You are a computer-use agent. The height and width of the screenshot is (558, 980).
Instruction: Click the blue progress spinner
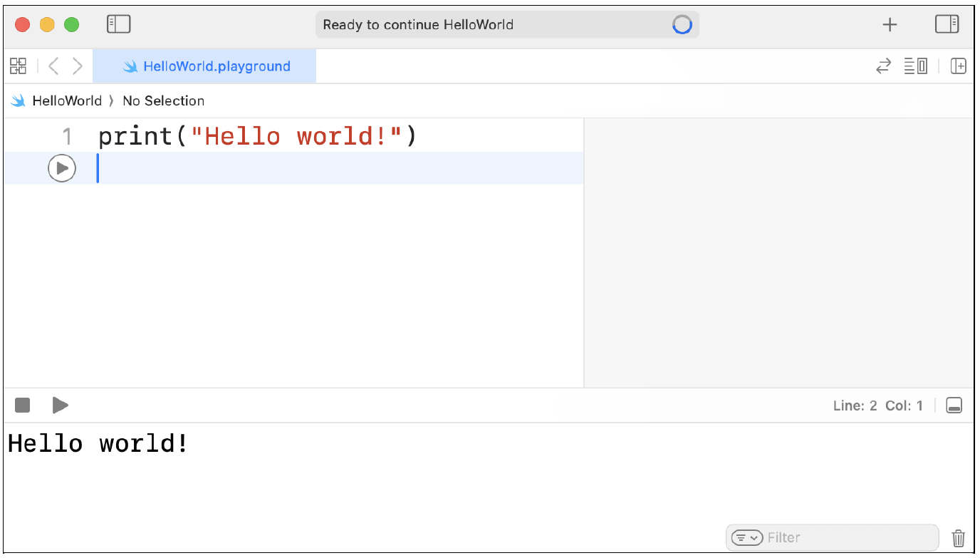682,25
